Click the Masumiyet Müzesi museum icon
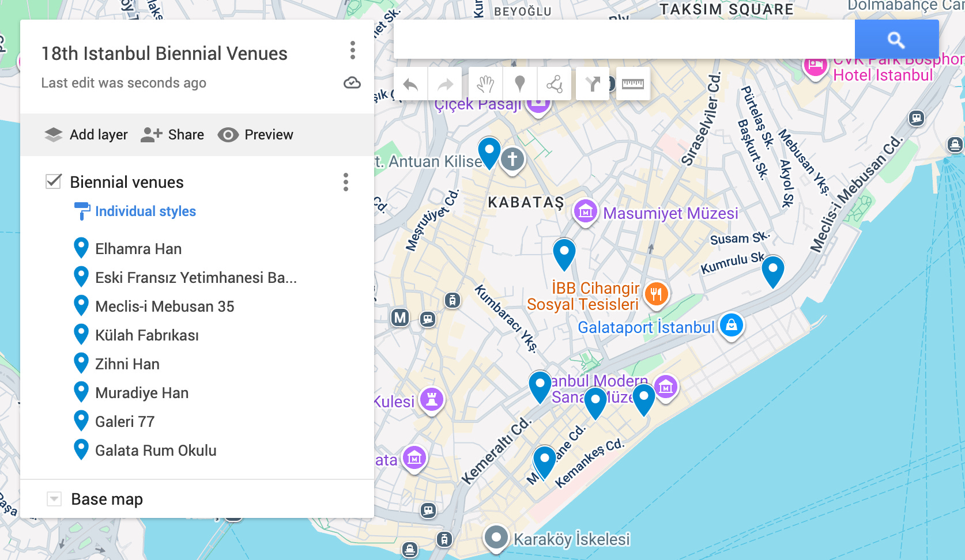965x560 pixels. [586, 211]
